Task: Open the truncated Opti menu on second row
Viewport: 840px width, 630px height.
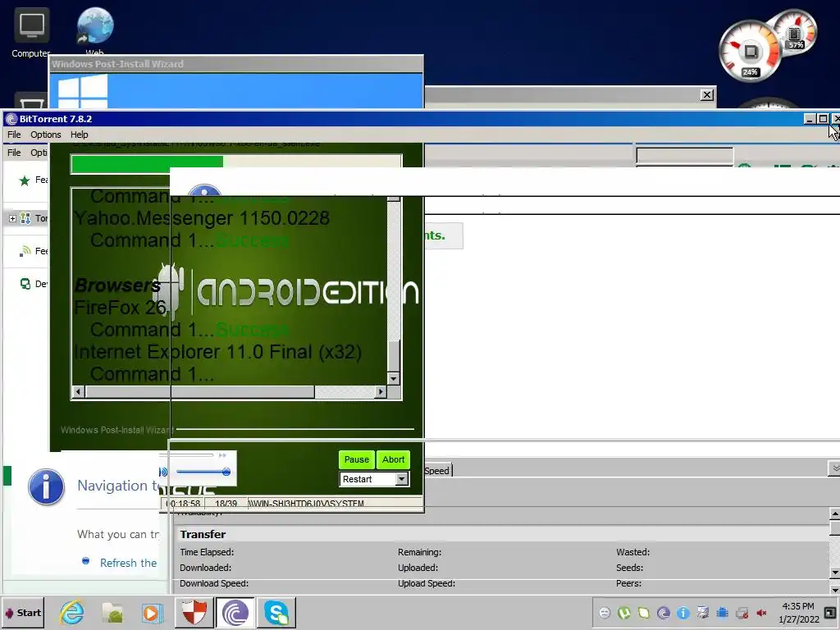Action: coord(39,153)
